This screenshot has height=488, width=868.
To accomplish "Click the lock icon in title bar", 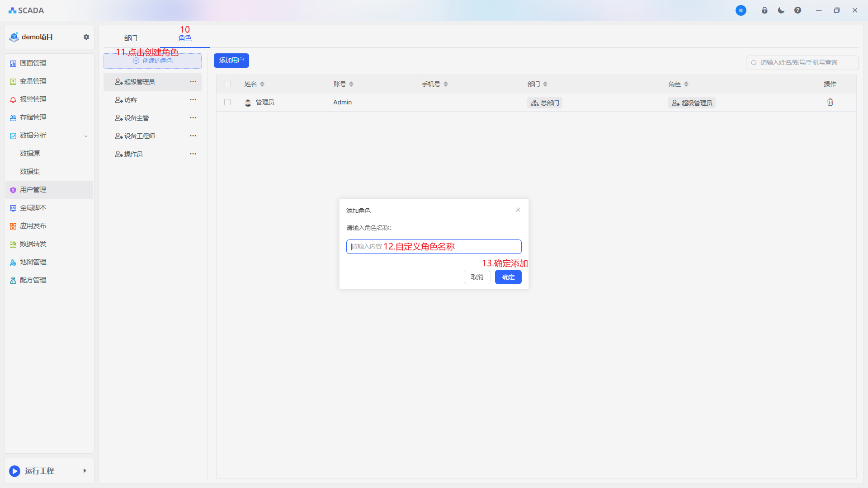I will (x=764, y=10).
